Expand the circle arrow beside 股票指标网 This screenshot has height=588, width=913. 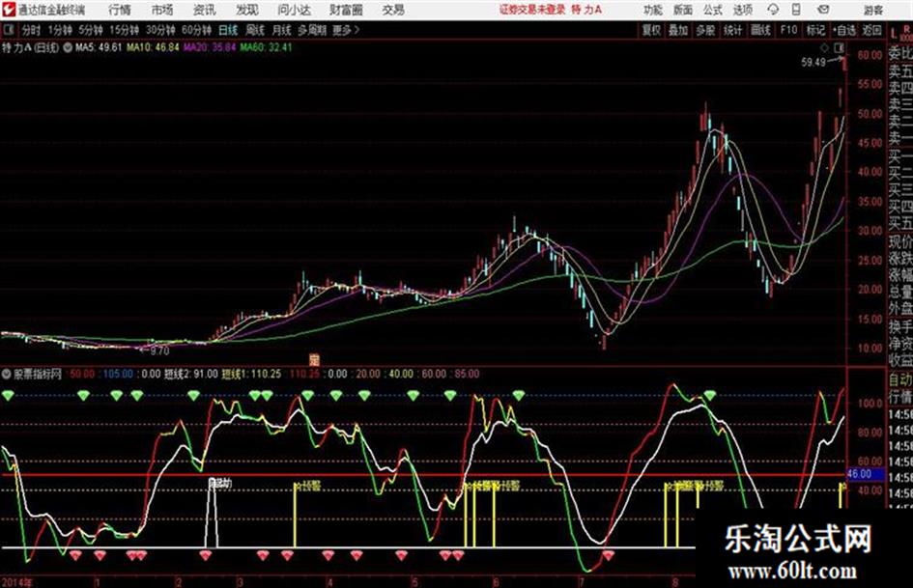[x=7, y=374]
